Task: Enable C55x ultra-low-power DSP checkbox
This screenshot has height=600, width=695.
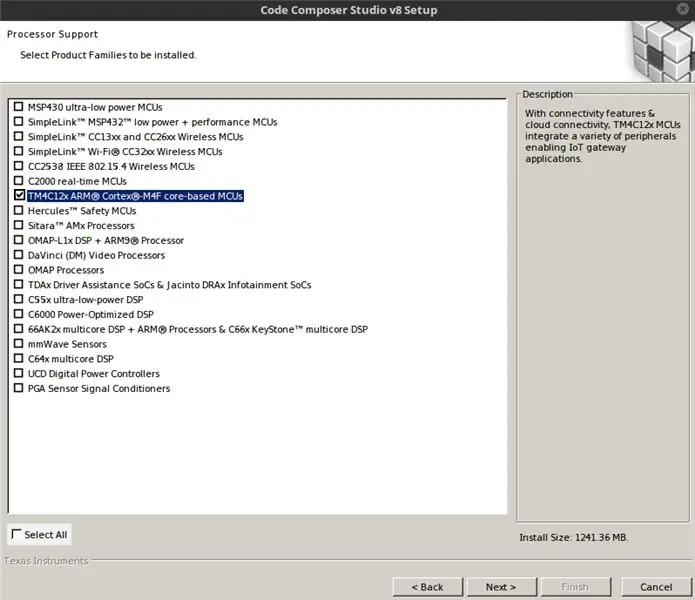Action: (x=19, y=299)
